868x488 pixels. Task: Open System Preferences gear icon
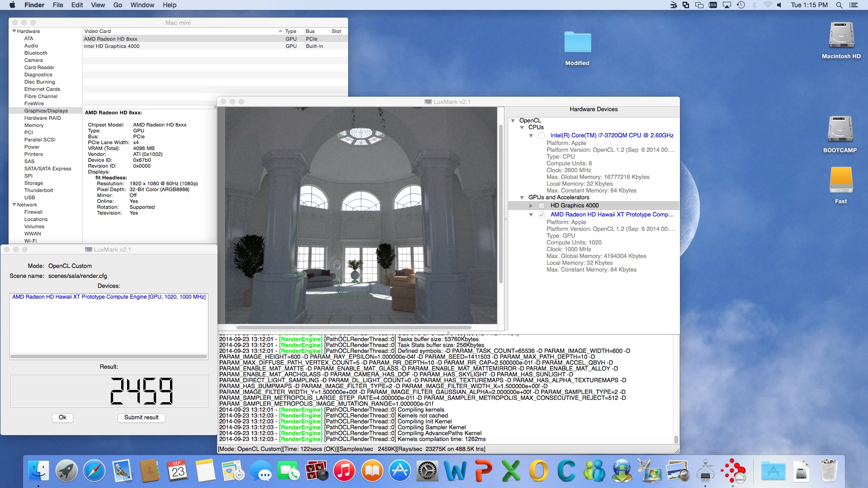tap(428, 471)
